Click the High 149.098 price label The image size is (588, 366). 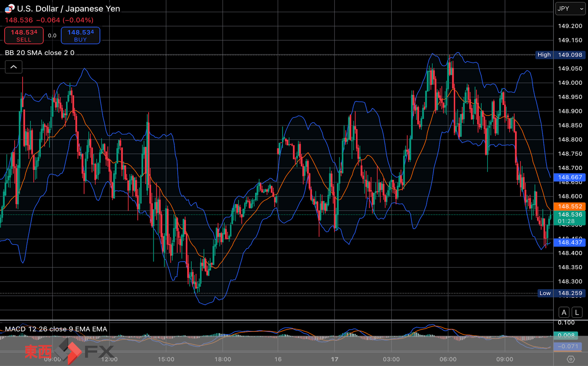click(560, 55)
